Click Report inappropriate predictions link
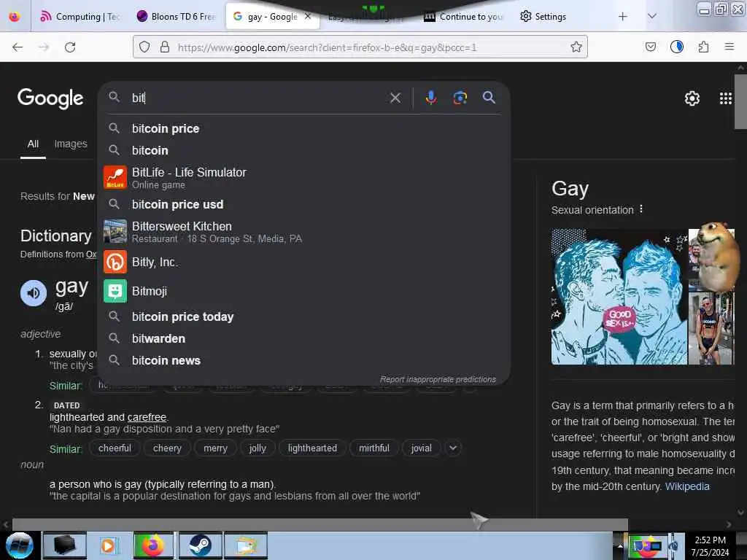This screenshot has height=560, width=747. (x=438, y=379)
